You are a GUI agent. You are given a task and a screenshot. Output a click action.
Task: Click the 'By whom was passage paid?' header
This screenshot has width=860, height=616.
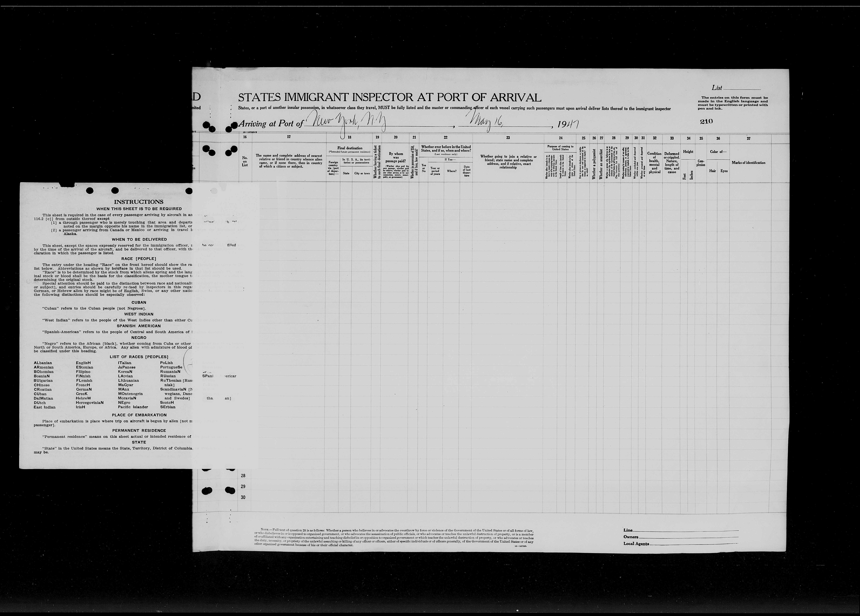click(396, 158)
